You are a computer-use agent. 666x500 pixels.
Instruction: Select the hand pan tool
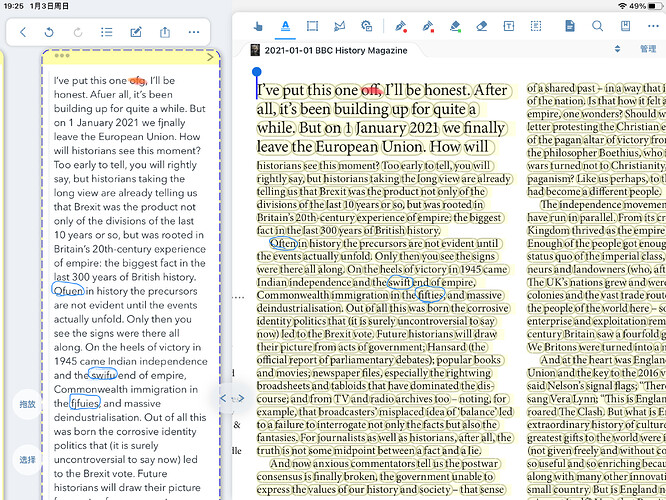click(258, 26)
